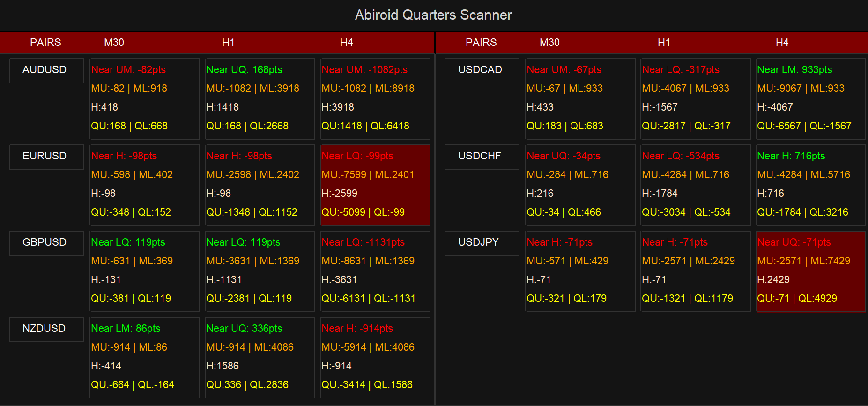Select AUDUSD M30 Near UM -82pts cell

(145, 98)
